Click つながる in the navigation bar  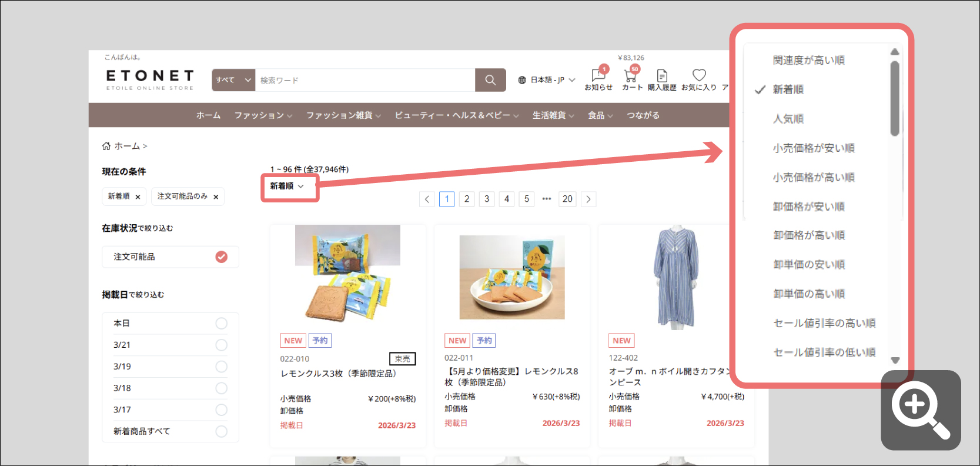coord(643,115)
